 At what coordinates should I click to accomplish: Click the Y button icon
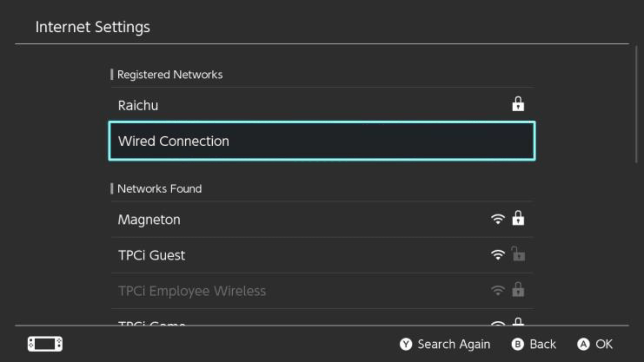tap(406, 344)
